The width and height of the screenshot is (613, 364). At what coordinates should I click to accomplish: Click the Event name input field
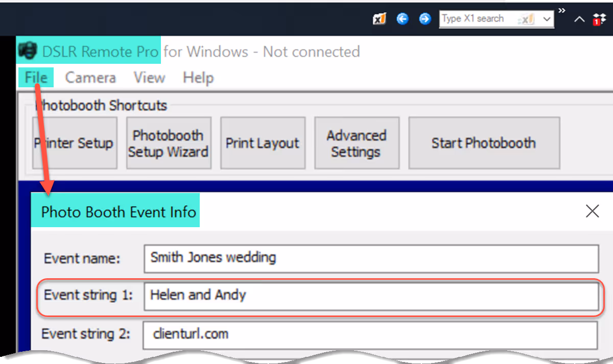[x=371, y=258]
